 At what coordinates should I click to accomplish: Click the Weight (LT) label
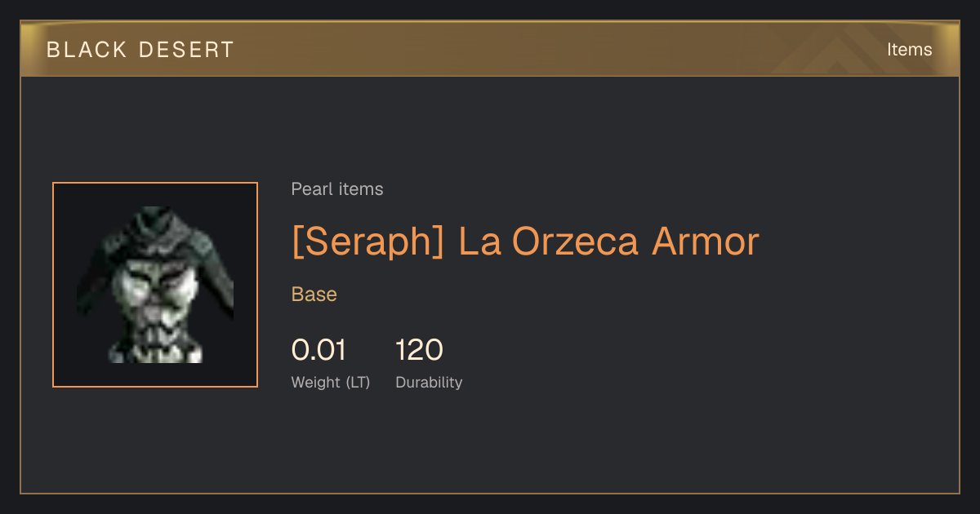tap(331, 383)
